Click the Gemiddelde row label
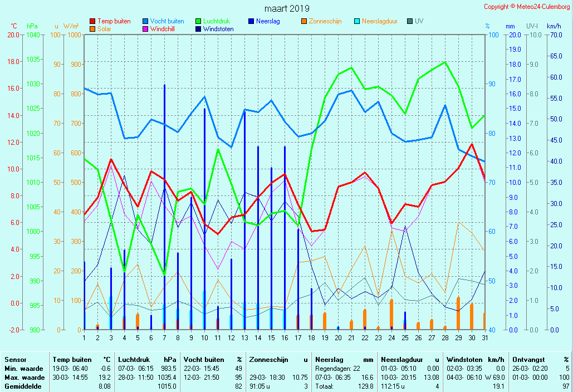This screenshot has height=392, width=573. pos(21,386)
